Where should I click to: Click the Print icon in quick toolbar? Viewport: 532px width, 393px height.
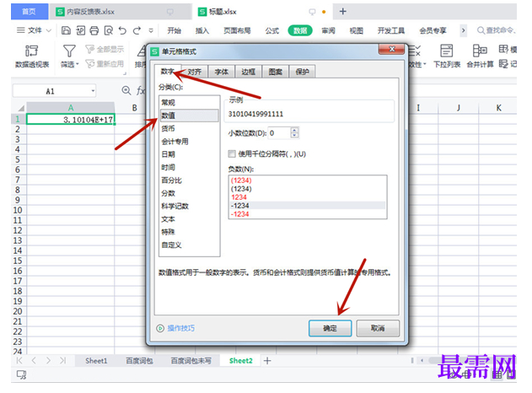coord(94,30)
